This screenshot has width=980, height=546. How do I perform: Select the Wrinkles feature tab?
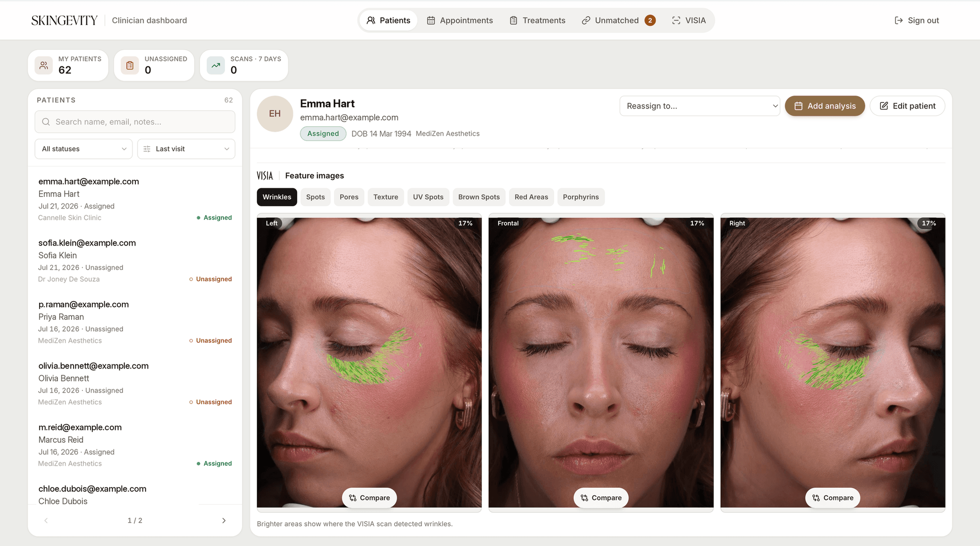click(x=277, y=197)
